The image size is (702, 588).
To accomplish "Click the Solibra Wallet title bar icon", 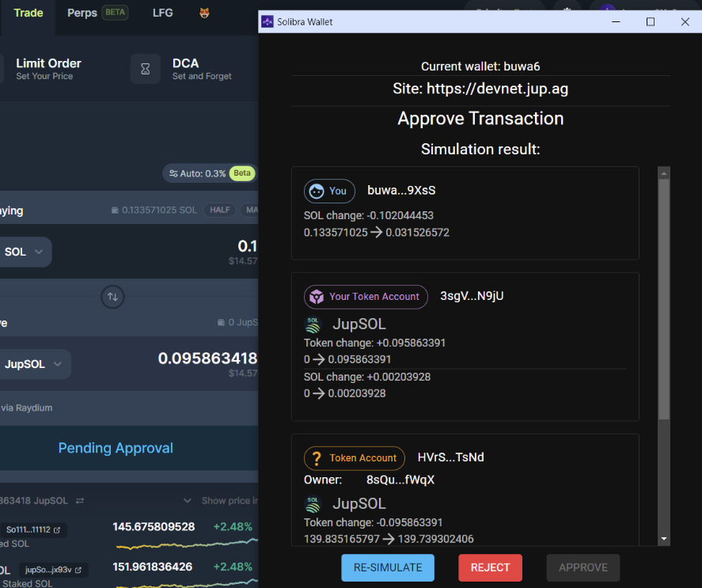I will (x=268, y=21).
